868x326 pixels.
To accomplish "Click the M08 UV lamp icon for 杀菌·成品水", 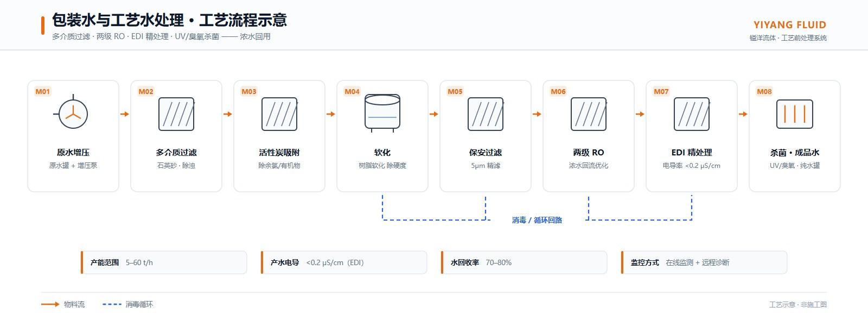I will (x=795, y=114).
